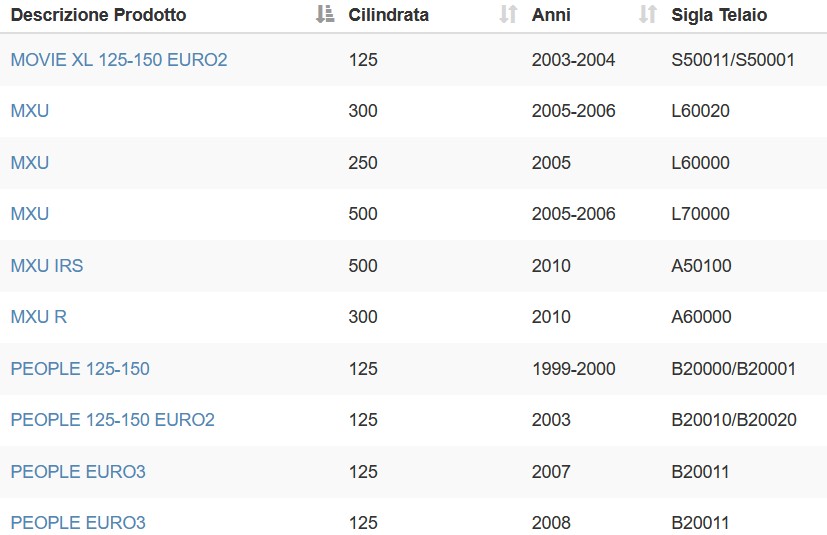The image size is (827, 535).
Task: Click the S50011/S50001 frame code cell
Action: pyautogui.click(x=733, y=60)
